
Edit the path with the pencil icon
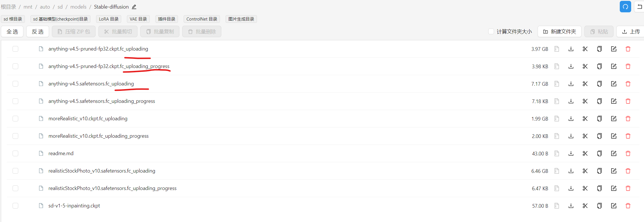tap(134, 7)
